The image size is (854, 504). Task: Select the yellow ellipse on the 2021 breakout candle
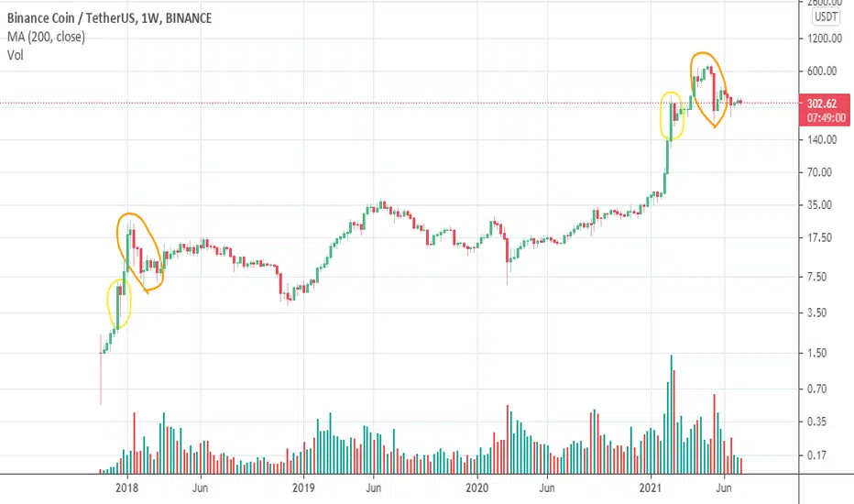[672, 116]
